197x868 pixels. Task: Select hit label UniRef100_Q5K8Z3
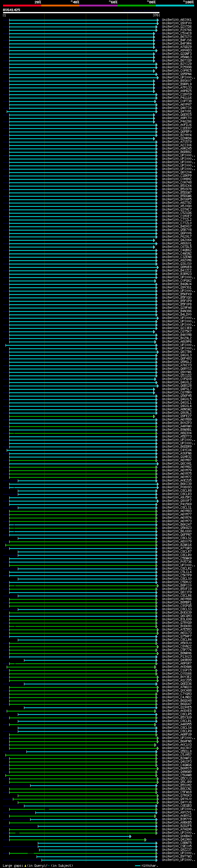177,528
